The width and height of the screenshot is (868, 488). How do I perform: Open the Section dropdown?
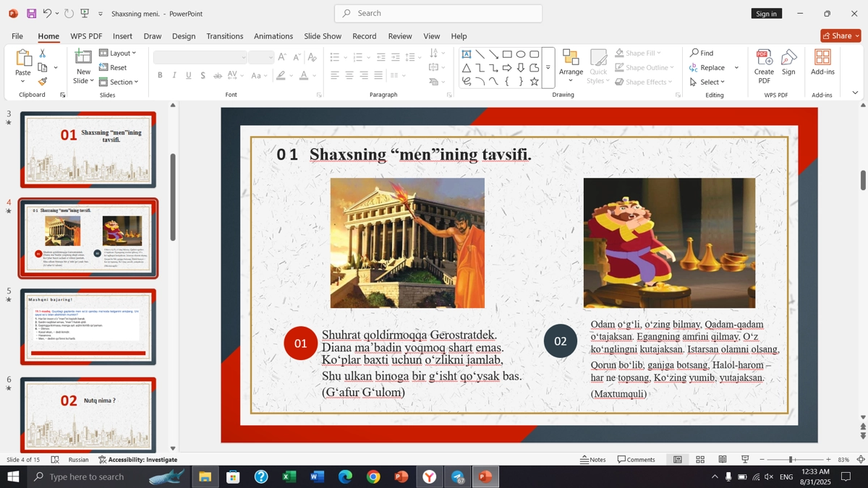[119, 82]
